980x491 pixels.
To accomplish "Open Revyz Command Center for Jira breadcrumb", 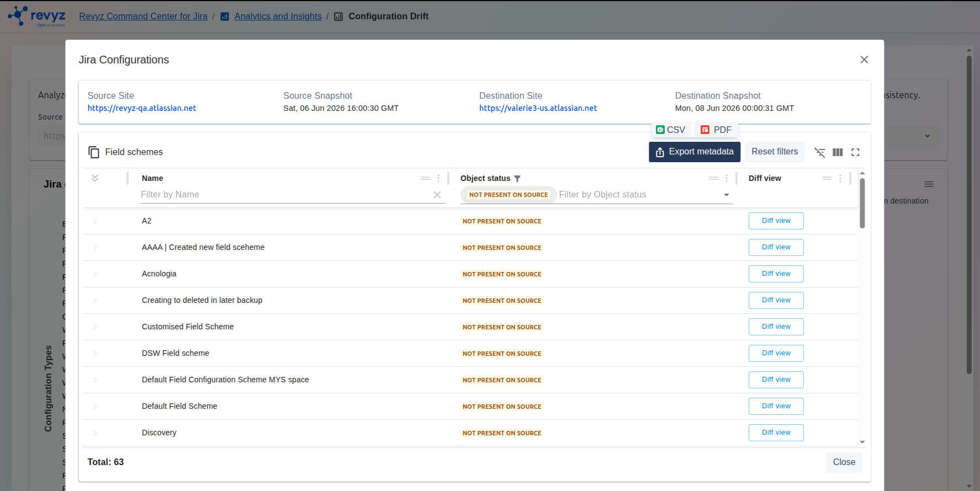I will (143, 17).
